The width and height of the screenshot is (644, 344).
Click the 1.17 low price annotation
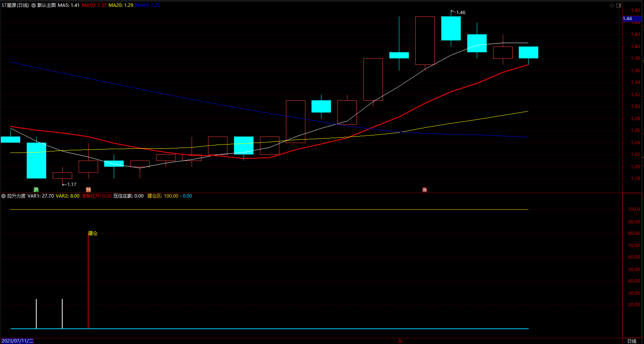(x=72, y=185)
